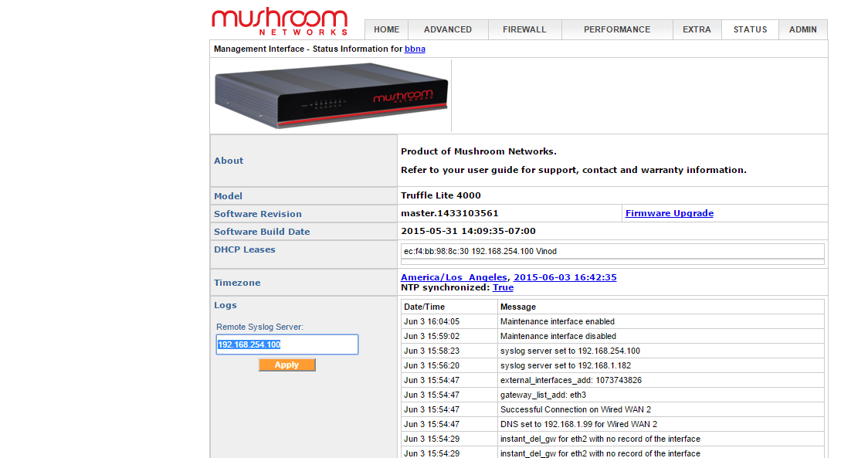
Task: Open the Firmware Upgrade link
Action: click(x=670, y=213)
